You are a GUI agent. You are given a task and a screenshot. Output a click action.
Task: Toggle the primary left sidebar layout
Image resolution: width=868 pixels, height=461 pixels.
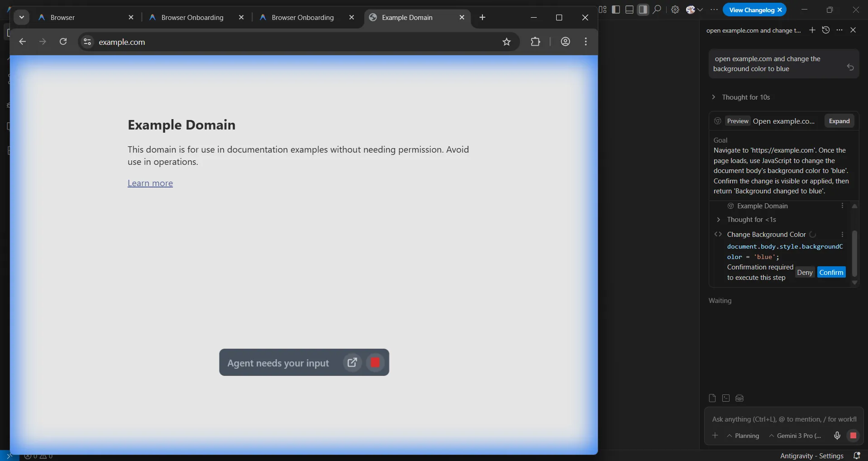[616, 10]
